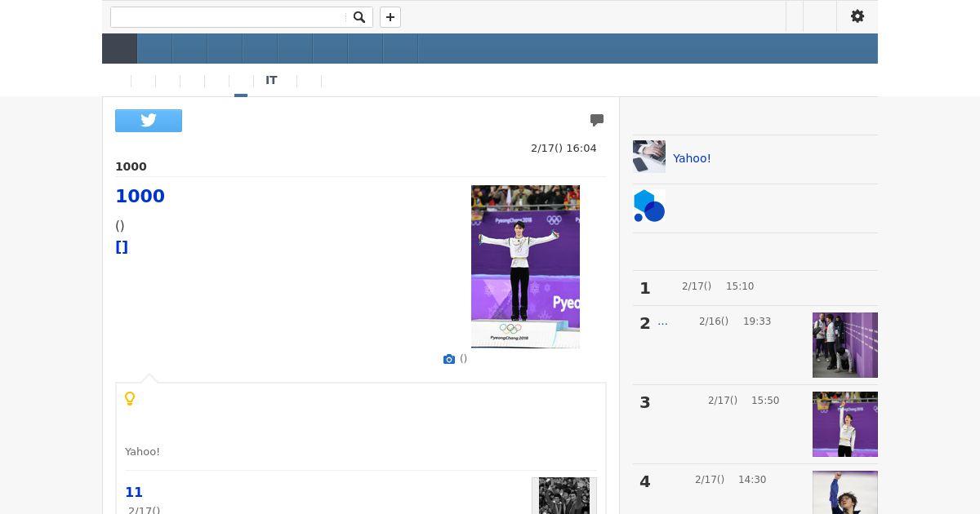
Task: Open ranking item 1 dated 15:10
Action: pyautogui.click(x=755, y=286)
